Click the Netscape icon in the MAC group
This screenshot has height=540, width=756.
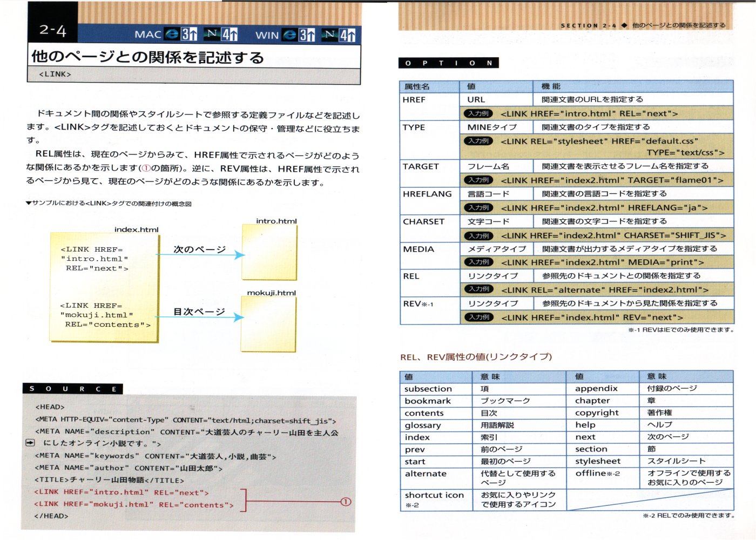click(x=212, y=34)
